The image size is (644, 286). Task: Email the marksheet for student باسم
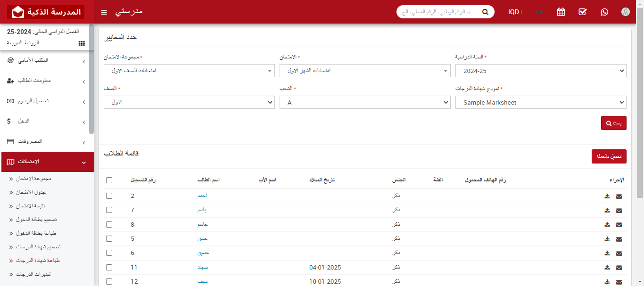[x=619, y=210]
